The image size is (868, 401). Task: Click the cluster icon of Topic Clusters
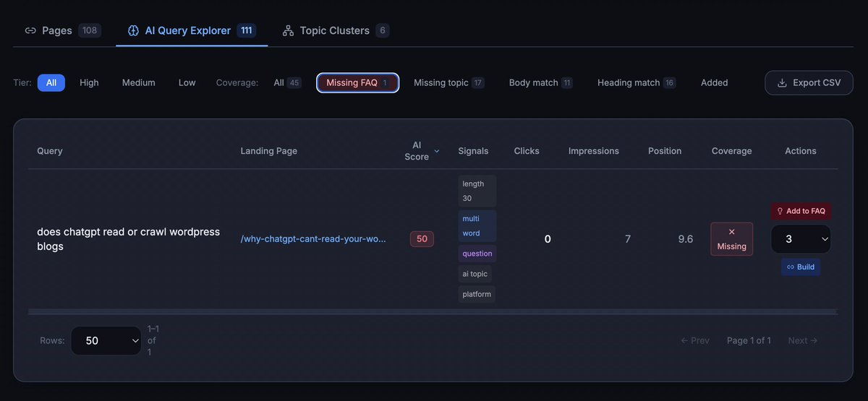pyautogui.click(x=288, y=30)
